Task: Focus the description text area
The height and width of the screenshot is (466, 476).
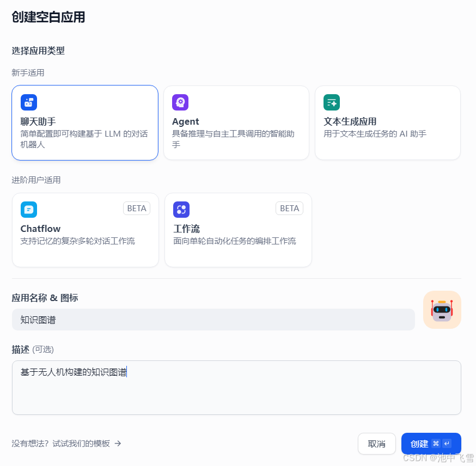Action: coord(236,388)
